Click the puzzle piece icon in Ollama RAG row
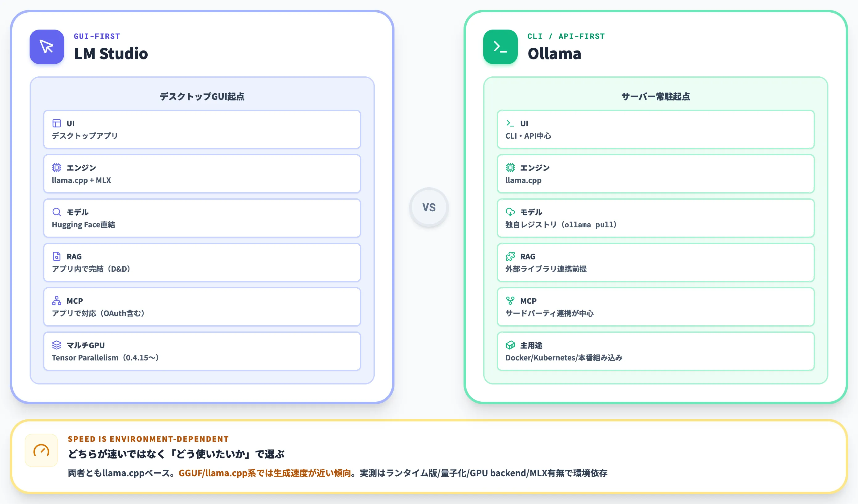 click(x=510, y=256)
